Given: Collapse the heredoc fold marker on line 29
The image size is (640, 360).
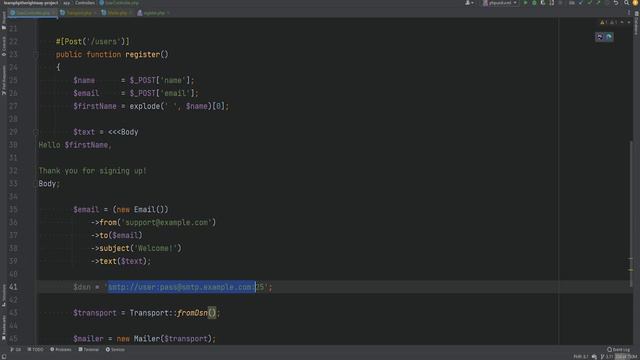Looking at the screenshot, I should point(36,132).
